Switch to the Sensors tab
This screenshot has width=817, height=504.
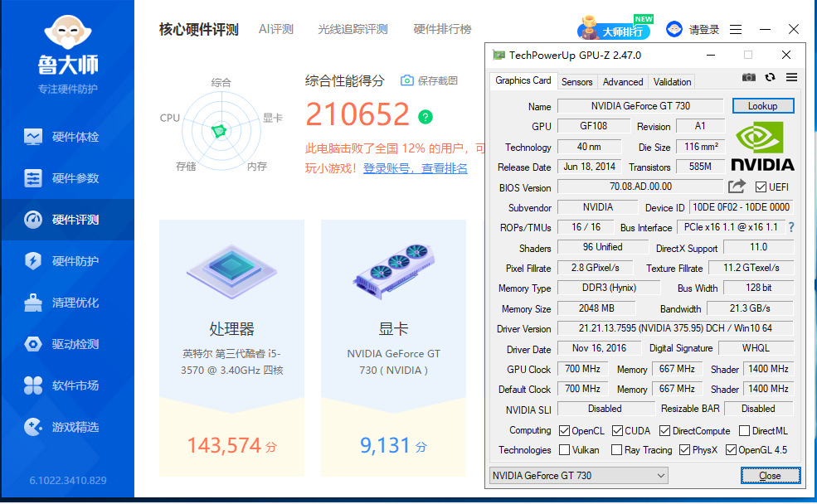click(x=576, y=81)
